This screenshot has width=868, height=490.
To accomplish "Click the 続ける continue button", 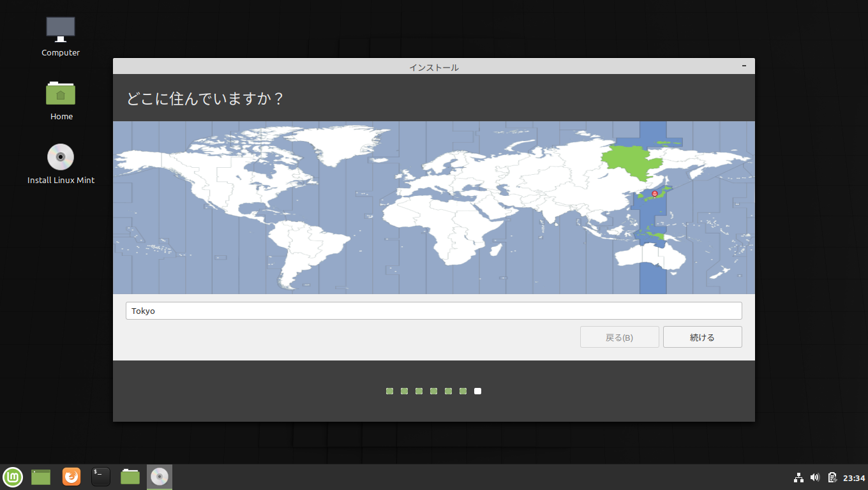I will pos(702,337).
